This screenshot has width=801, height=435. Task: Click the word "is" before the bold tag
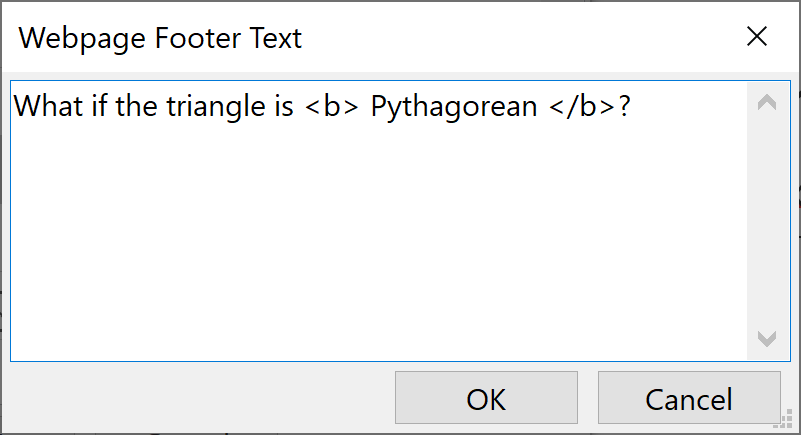pyautogui.click(x=283, y=107)
